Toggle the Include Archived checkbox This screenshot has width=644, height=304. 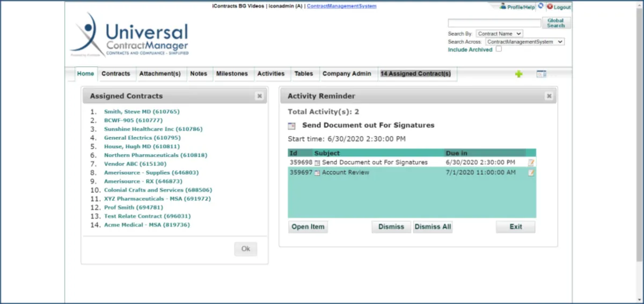point(499,49)
